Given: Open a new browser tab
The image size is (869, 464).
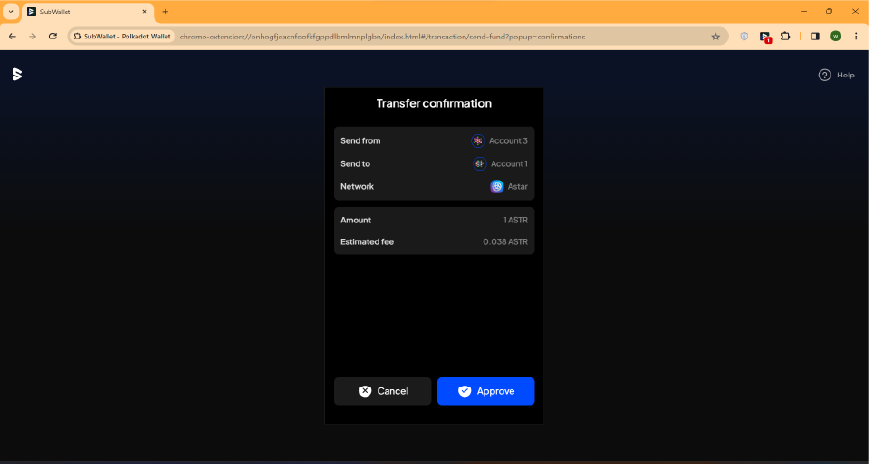Looking at the screenshot, I should pyautogui.click(x=165, y=11).
